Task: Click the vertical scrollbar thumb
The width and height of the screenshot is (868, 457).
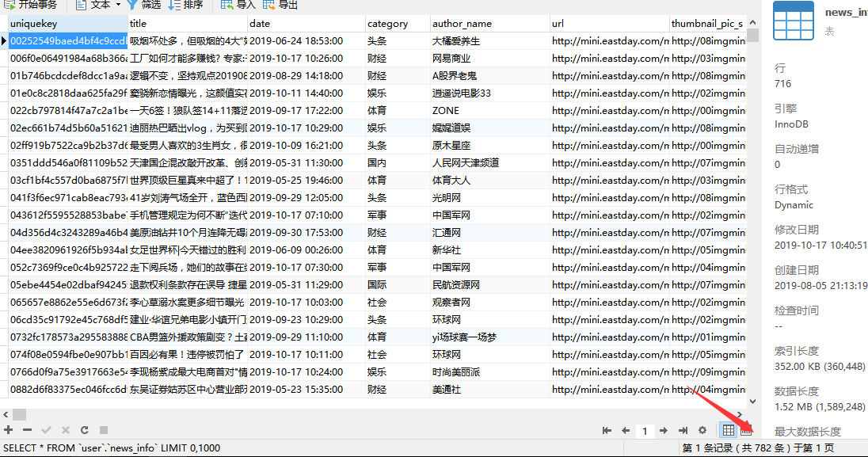Action: click(753, 36)
